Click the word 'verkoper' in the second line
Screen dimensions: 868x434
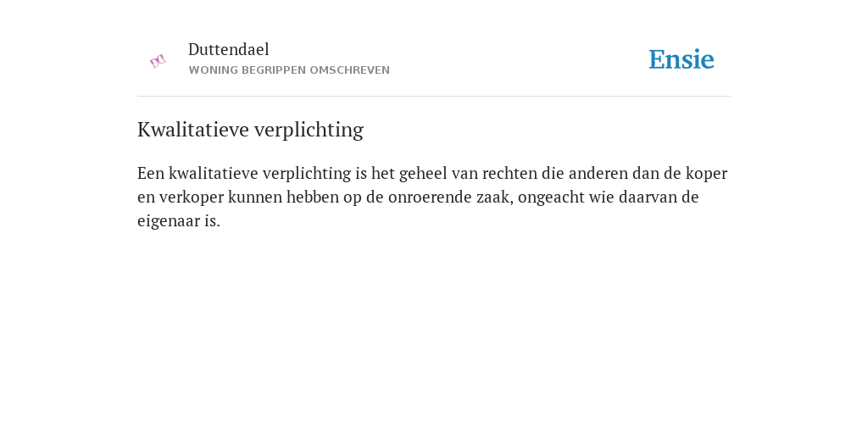coord(192,198)
